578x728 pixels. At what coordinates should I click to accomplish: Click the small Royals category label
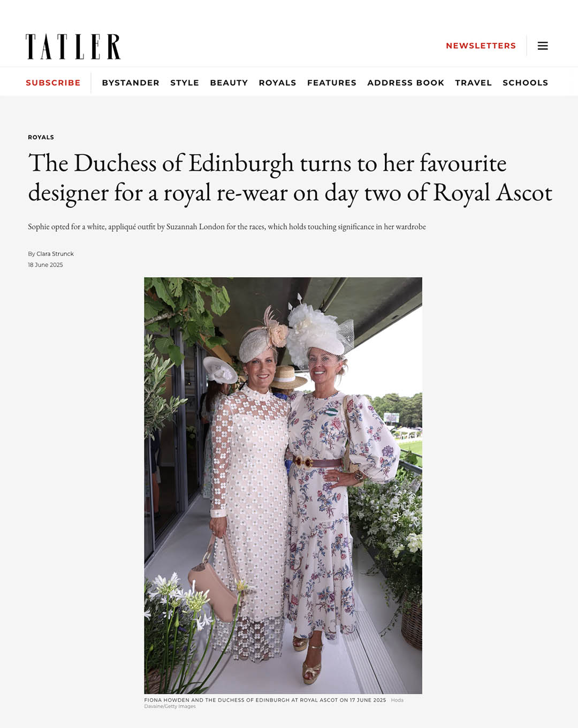click(x=41, y=138)
